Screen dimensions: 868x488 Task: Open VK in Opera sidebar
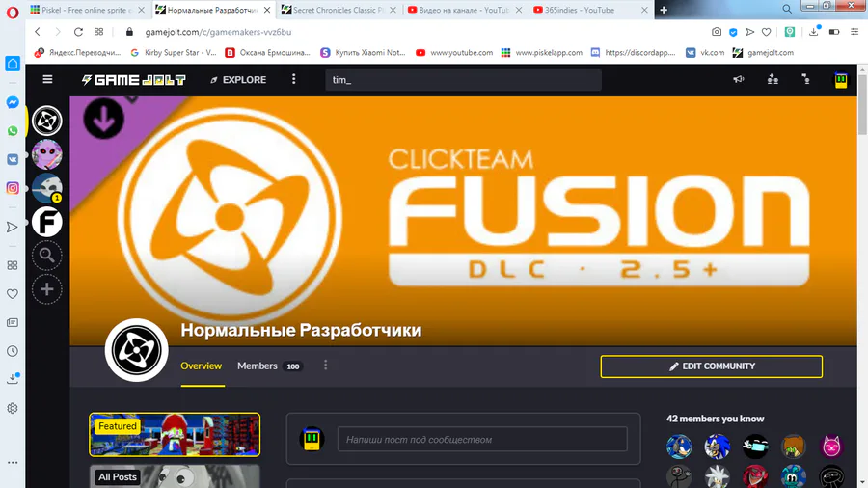click(x=13, y=159)
